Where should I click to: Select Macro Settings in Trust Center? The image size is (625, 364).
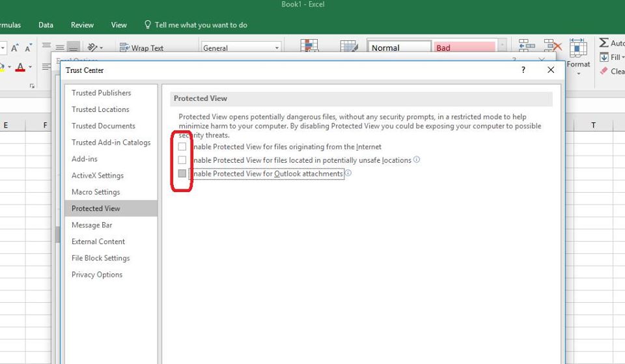click(96, 192)
